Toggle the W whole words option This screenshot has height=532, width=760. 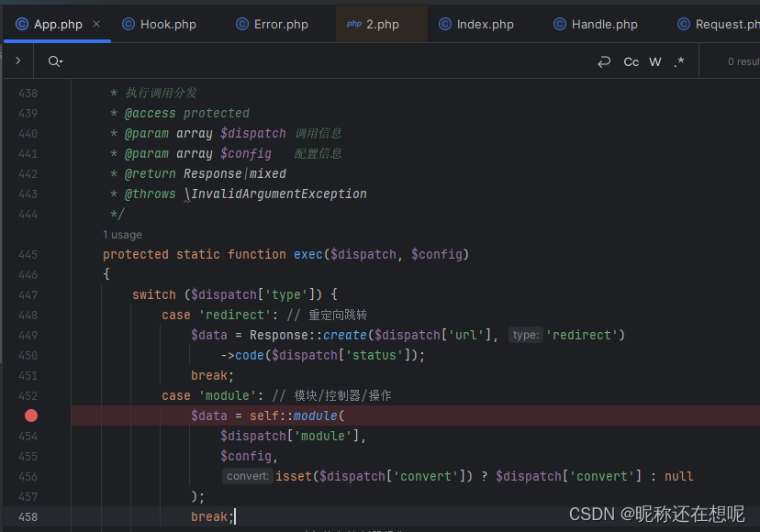[654, 61]
